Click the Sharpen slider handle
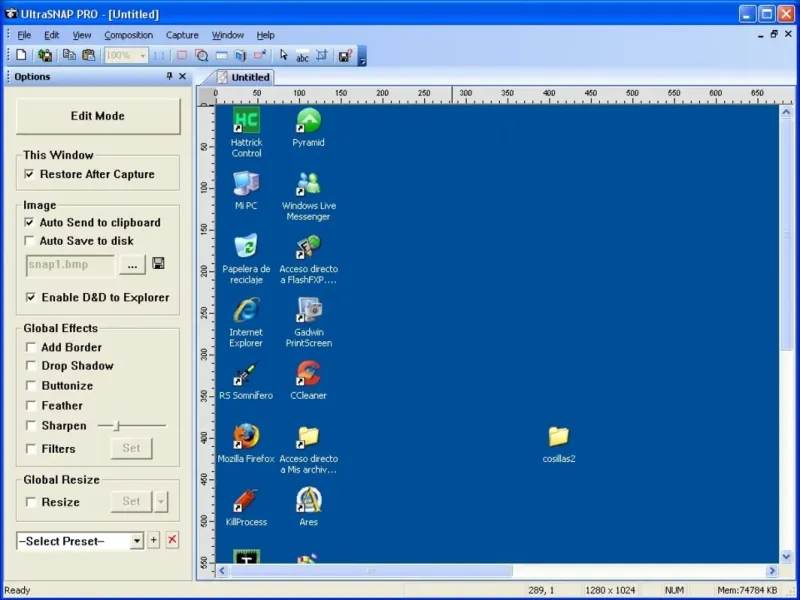The width and height of the screenshot is (800, 600). point(117,426)
